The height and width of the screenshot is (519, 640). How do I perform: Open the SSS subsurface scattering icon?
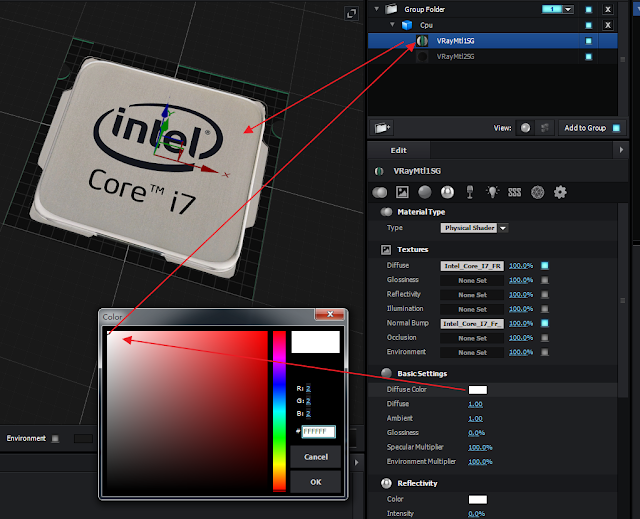point(514,192)
